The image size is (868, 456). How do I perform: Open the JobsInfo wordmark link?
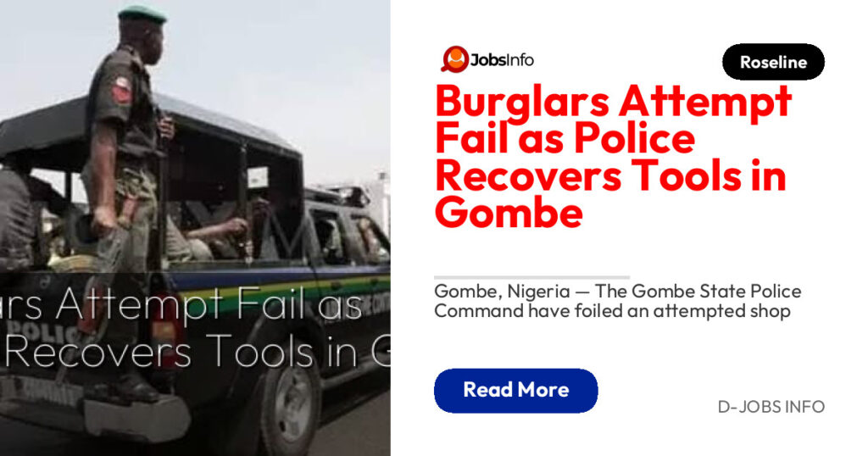[x=502, y=60]
